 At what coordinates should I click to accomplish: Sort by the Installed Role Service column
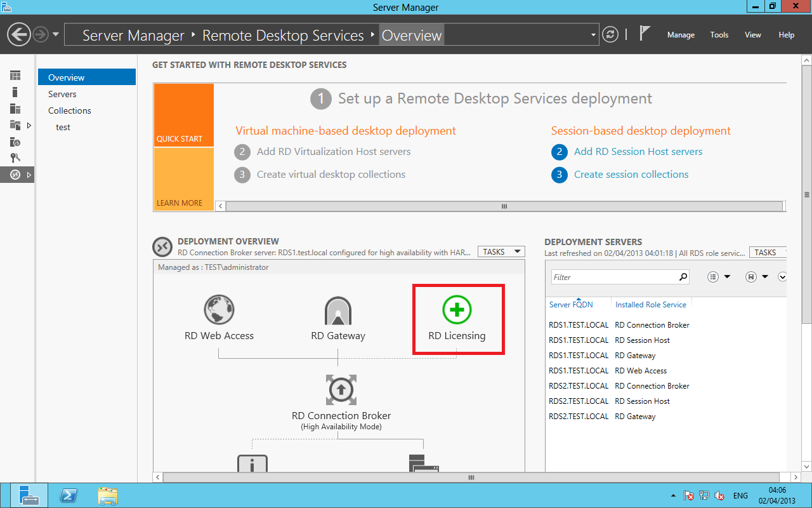point(651,305)
